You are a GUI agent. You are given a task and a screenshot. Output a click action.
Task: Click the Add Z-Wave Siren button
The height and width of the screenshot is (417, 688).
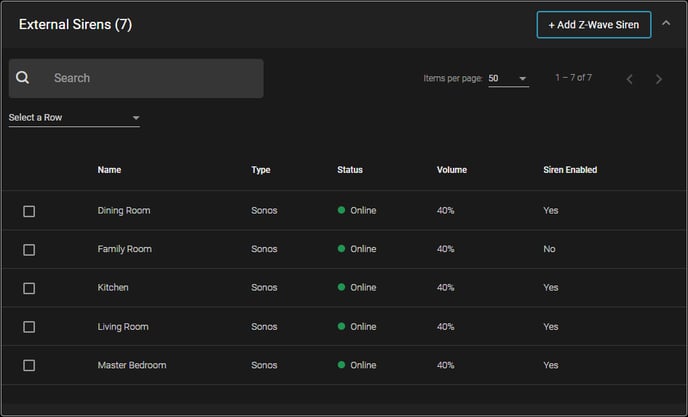pyautogui.click(x=594, y=25)
